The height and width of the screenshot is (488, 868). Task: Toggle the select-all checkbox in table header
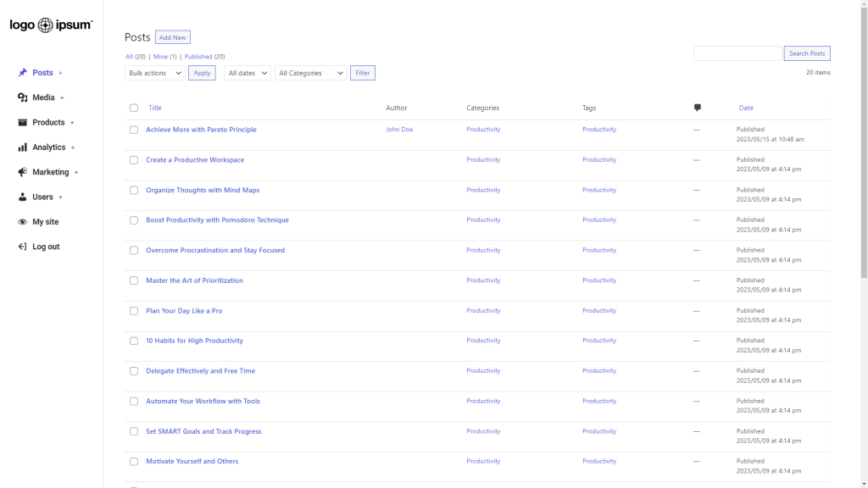point(134,108)
